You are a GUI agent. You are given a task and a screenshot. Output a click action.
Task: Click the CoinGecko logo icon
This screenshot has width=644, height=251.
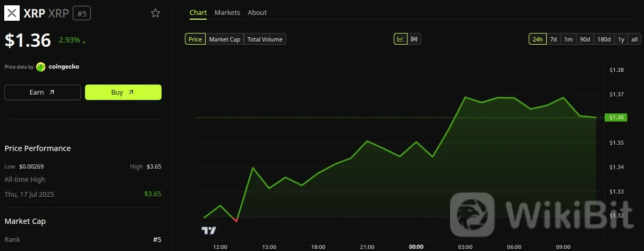pos(41,67)
